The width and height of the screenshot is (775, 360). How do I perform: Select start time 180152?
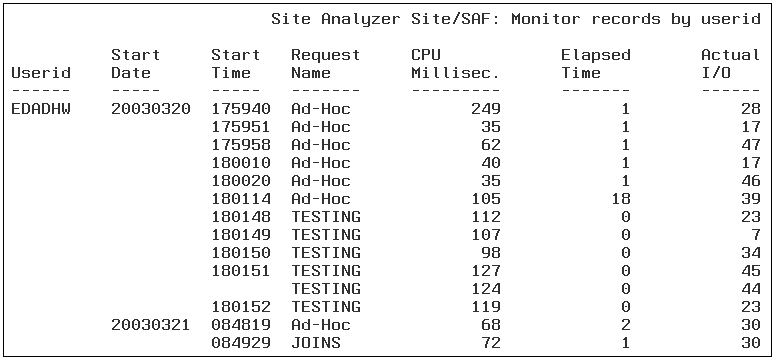(241, 307)
